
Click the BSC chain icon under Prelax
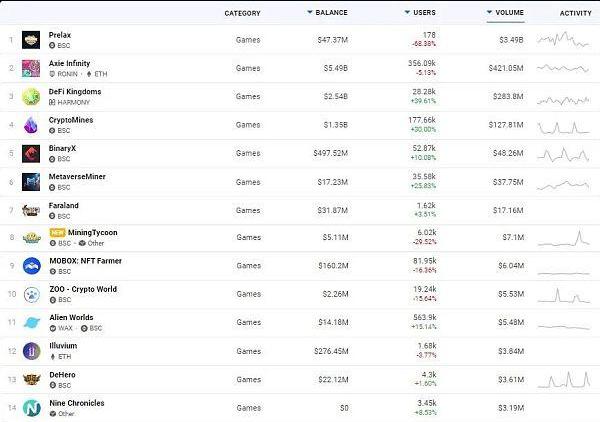(52, 46)
